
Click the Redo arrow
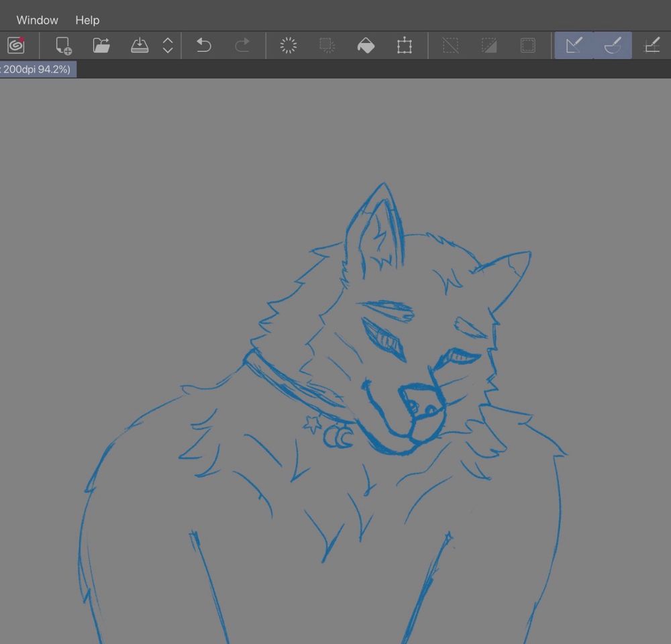242,46
